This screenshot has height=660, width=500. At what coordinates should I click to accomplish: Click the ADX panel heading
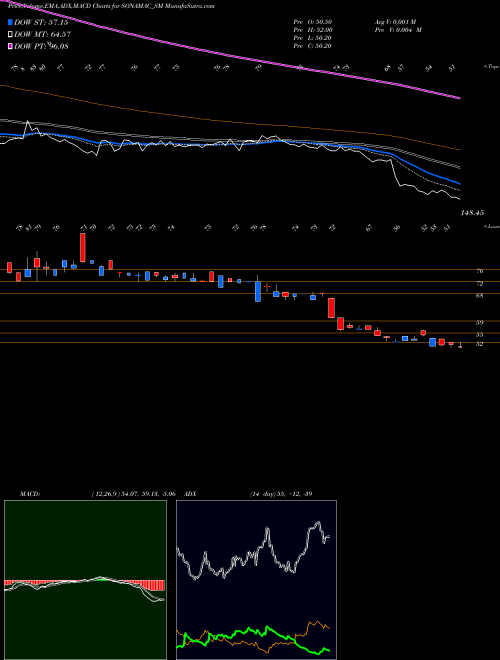(x=191, y=494)
